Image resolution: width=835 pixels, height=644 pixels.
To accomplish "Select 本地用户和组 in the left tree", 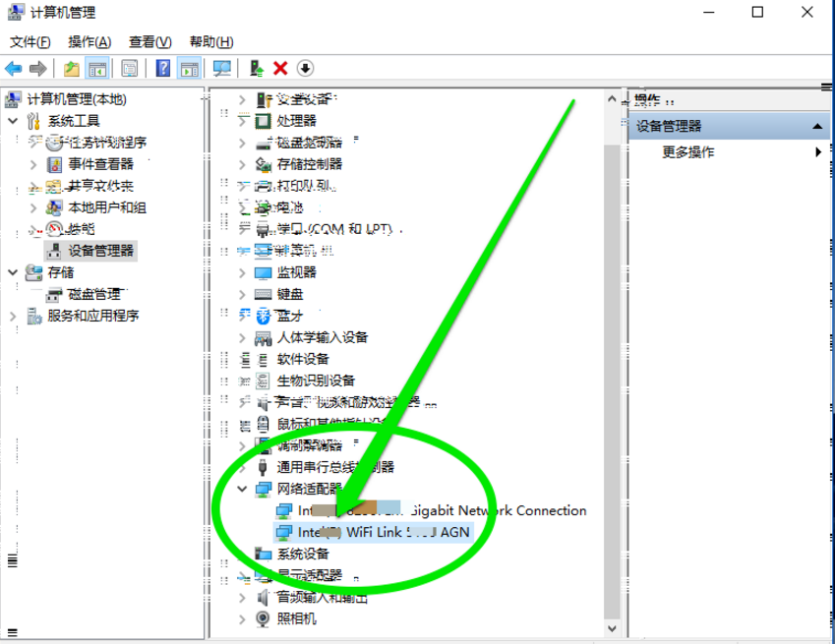I will coord(107,207).
